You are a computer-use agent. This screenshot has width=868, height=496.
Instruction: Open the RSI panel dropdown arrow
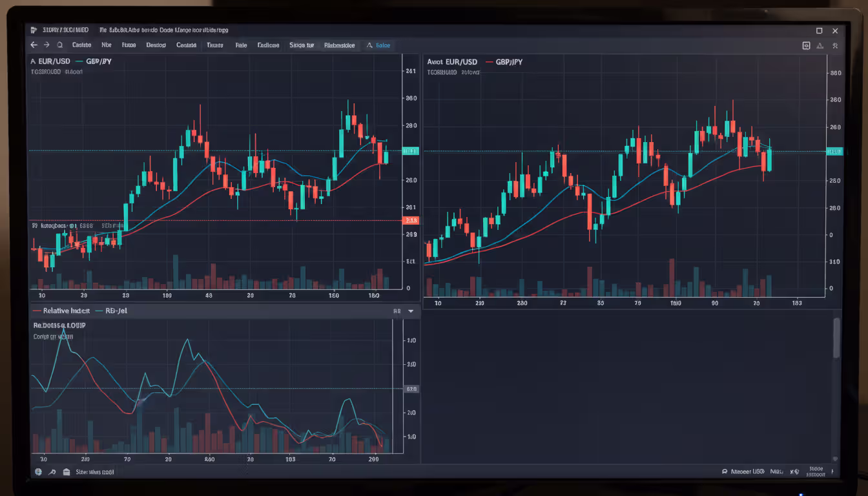(x=409, y=311)
